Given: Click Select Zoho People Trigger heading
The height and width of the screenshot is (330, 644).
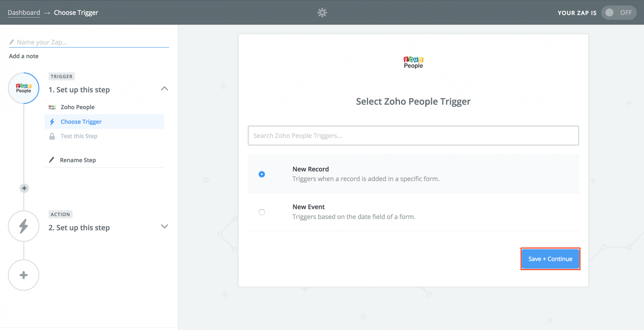Looking at the screenshot, I should (x=413, y=101).
